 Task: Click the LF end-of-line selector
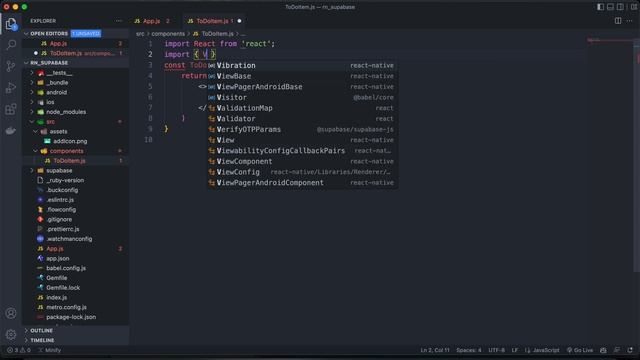pos(515,350)
